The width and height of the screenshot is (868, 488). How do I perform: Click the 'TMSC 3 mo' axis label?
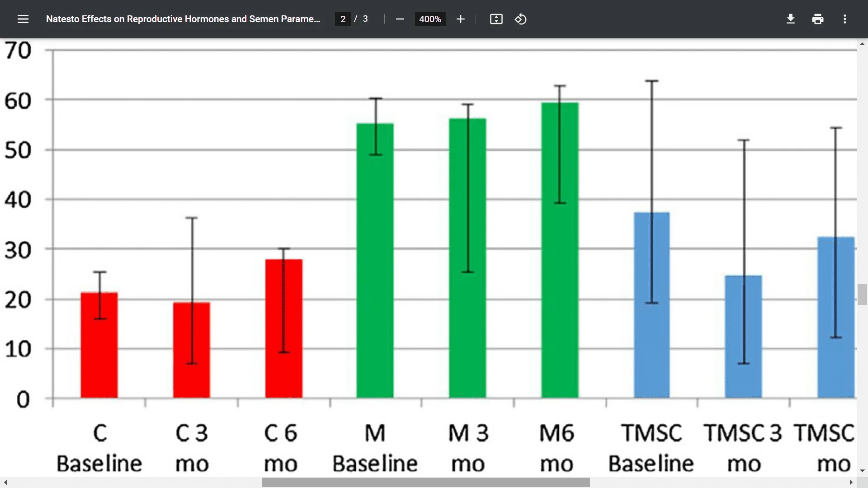(743, 448)
